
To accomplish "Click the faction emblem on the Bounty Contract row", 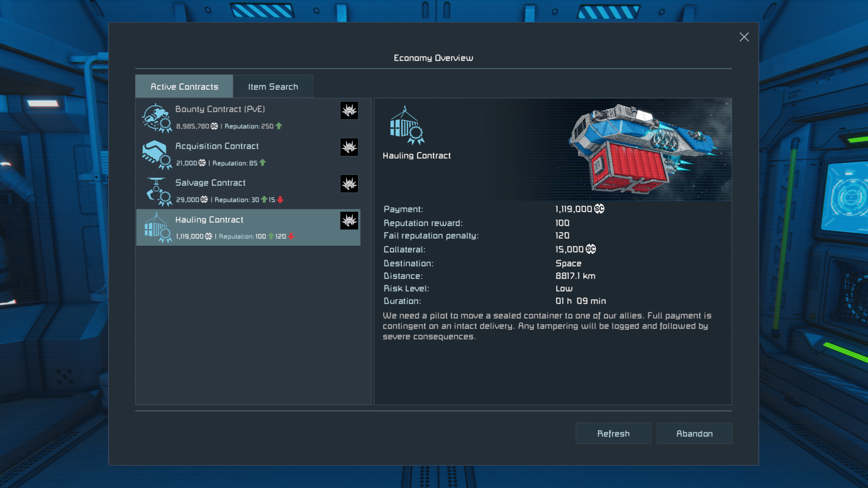I will point(349,111).
